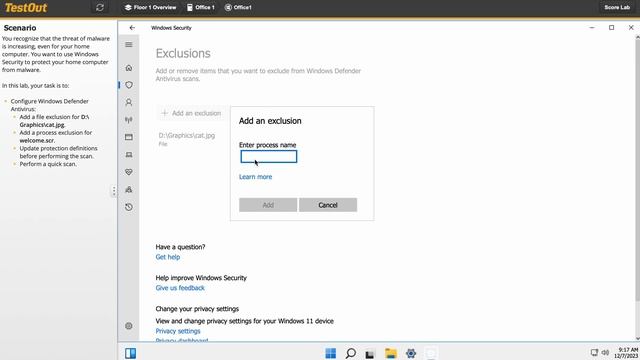
Task: Go to Home in Windows Security sidebar
Action: (x=129, y=68)
